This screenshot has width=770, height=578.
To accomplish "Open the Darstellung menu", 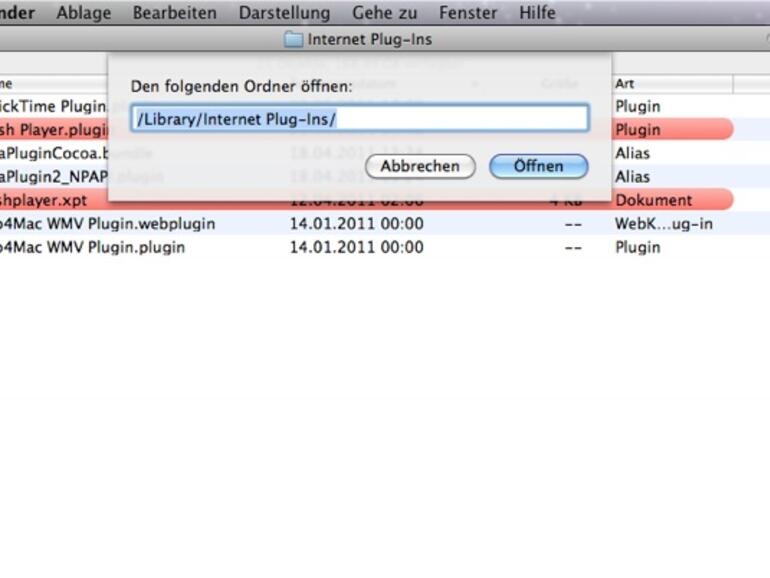I will tap(284, 12).
